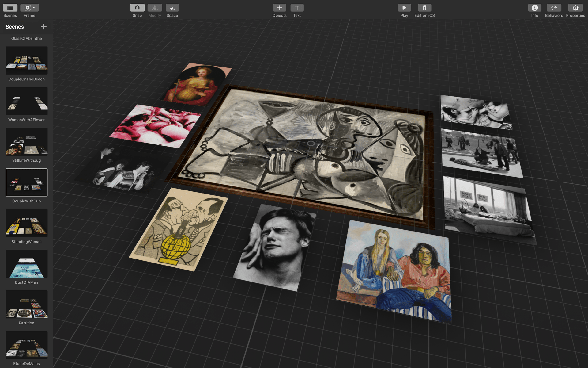Select the street protest photograph
Image resolution: width=588 pixels, height=368 pixels.
(481, 153)
